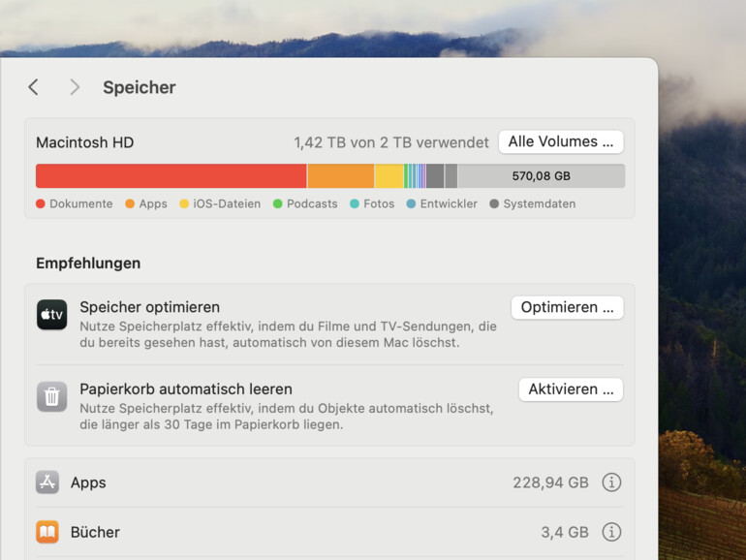
Task: Click the App Store icon in Apps row
Action: [x=47, y=482]
